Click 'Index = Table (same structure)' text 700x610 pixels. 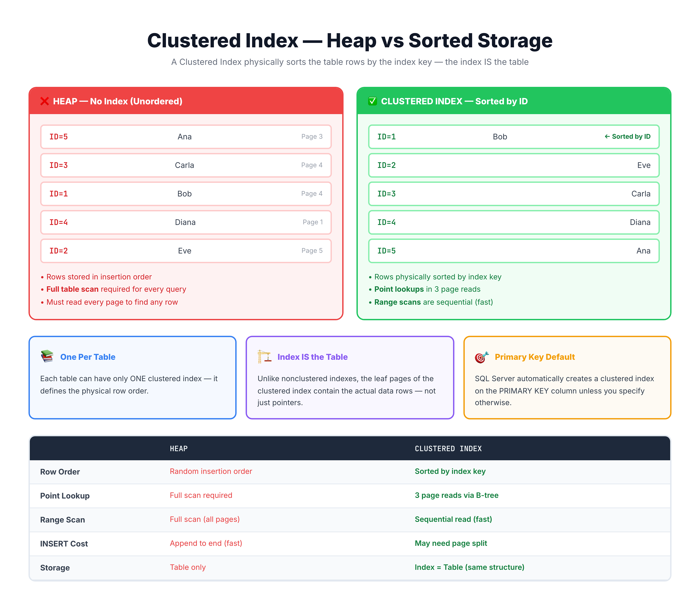pyautogui.click(x=469, y=567)
